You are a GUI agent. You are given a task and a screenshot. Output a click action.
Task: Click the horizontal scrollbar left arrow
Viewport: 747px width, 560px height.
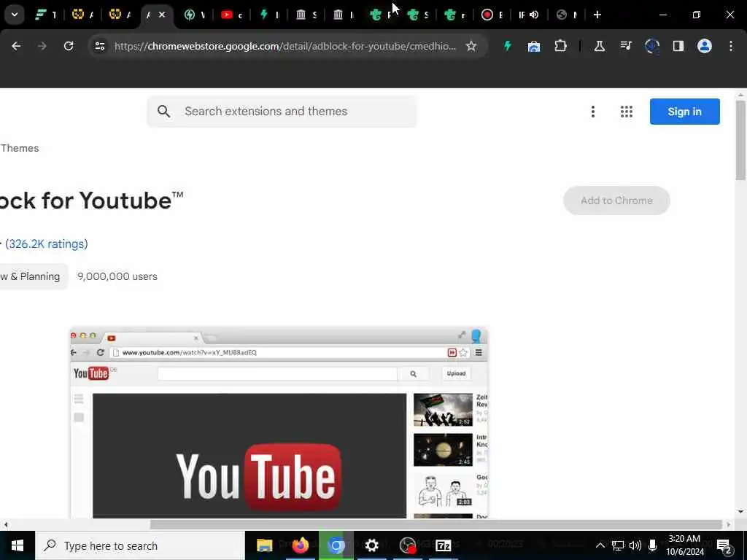point(5,524)
